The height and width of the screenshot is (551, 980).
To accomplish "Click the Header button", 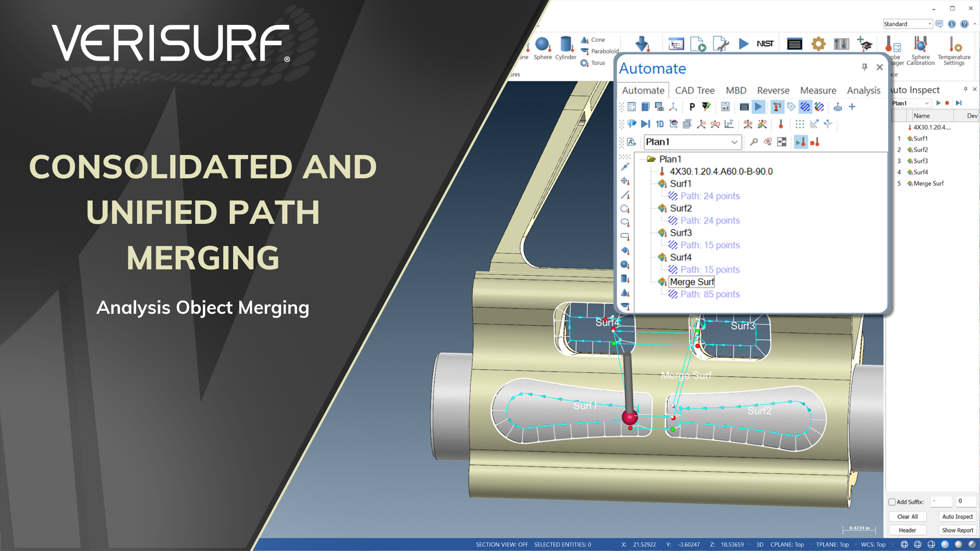I will click(x=908, y=530).
